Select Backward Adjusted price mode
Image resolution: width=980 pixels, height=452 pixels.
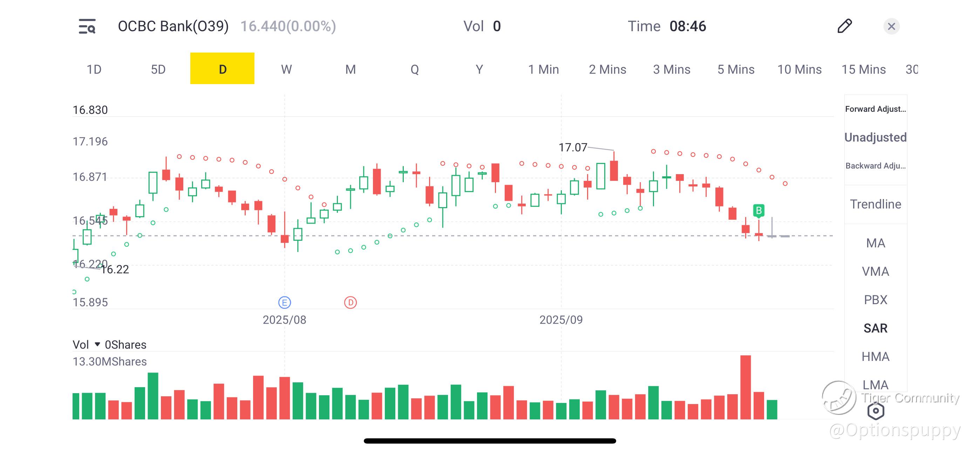pos(876,166)
